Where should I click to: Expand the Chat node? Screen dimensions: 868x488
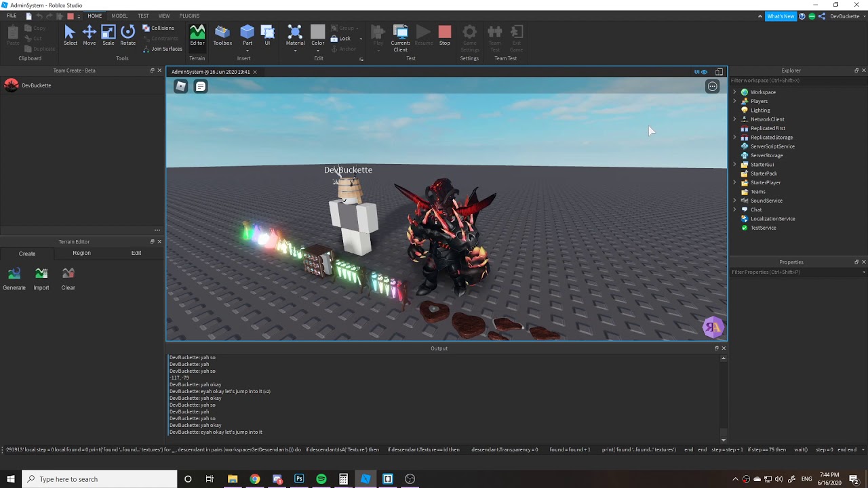734,209
